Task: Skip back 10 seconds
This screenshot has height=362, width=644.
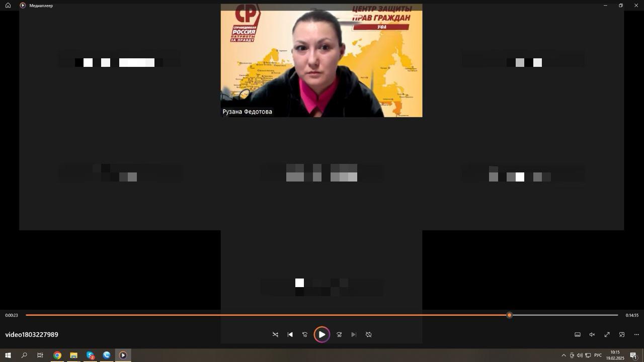Action: pyautogui.click(x=304, y=334)
